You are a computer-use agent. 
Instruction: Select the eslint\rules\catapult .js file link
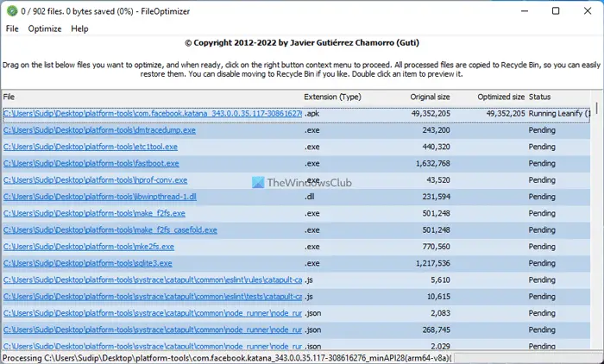[x=153, y=279]
